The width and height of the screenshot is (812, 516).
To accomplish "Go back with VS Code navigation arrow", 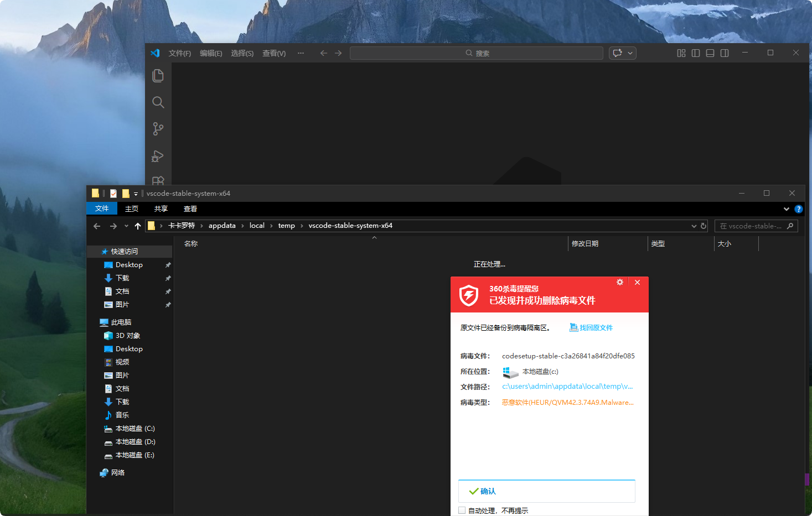I will (324, 53).
